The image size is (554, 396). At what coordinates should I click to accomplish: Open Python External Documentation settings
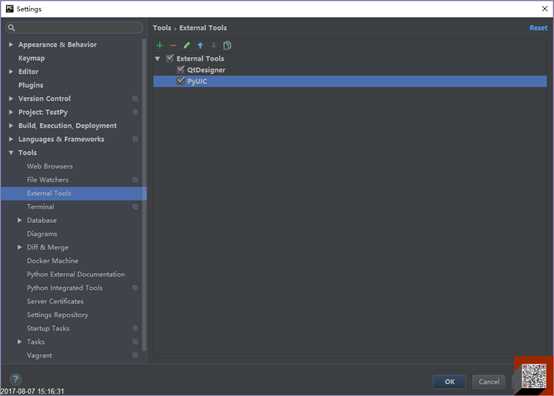pyautogui.click(x=76, y=274)
